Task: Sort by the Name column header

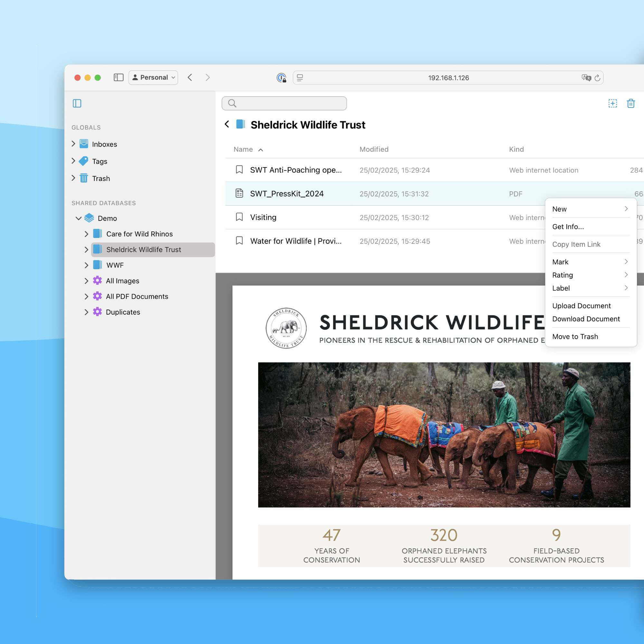Action: pyautogui.click(x=243, y=149)
